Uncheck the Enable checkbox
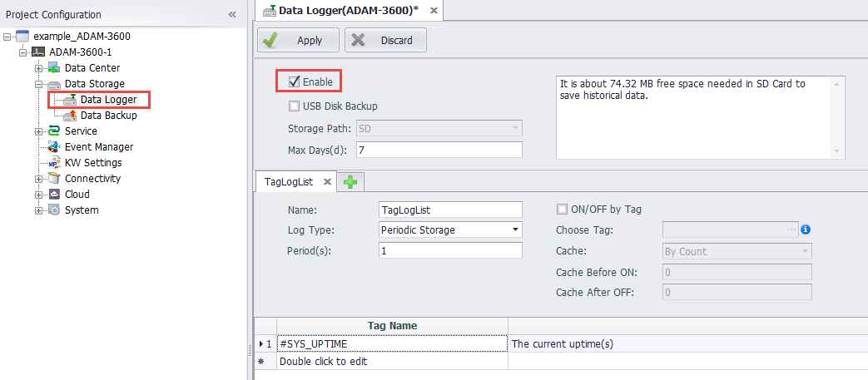Screen dimensions: 868x380 pyautogui.click(x=294, y=81)
